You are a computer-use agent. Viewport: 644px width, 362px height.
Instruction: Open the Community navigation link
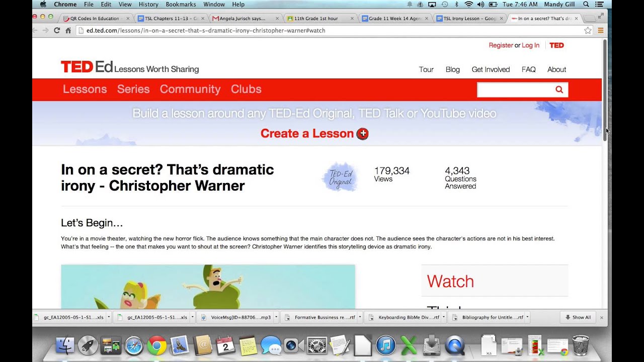point(190,89)
